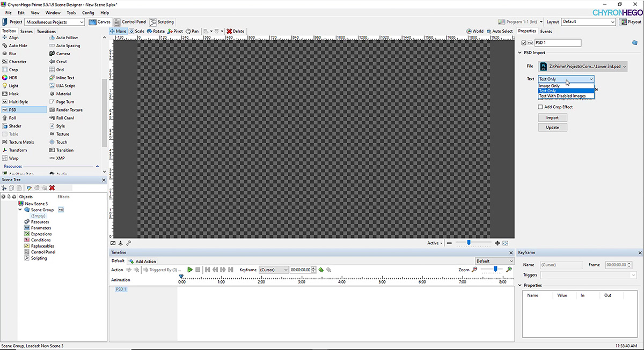Click the key icon below canvas
Viewport: 644px width, 350px height.
(x=129, y=243)
